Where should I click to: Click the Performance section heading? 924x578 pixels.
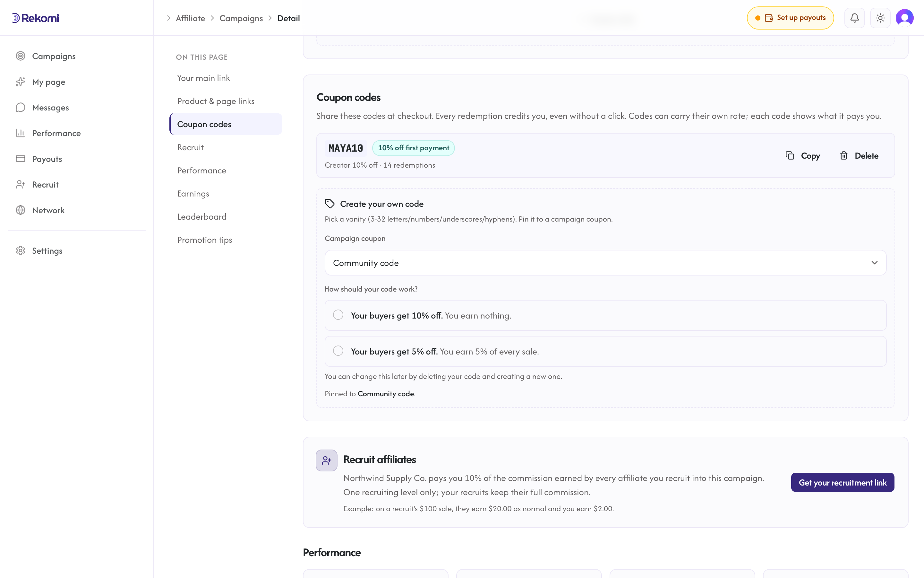[x=332, y=553]
